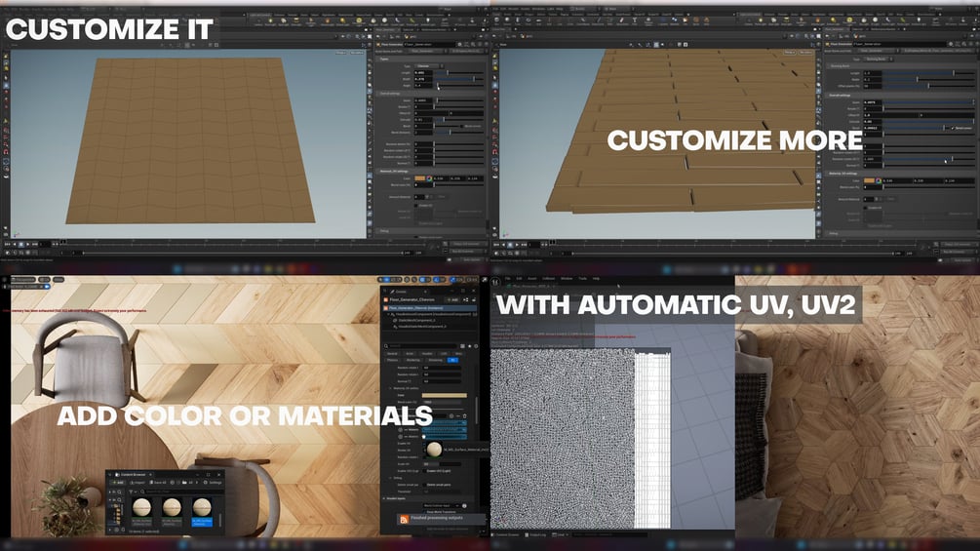Open settings gear beside Details search field
The height and width of the screenshot is (551, 980).
point(476,346)
